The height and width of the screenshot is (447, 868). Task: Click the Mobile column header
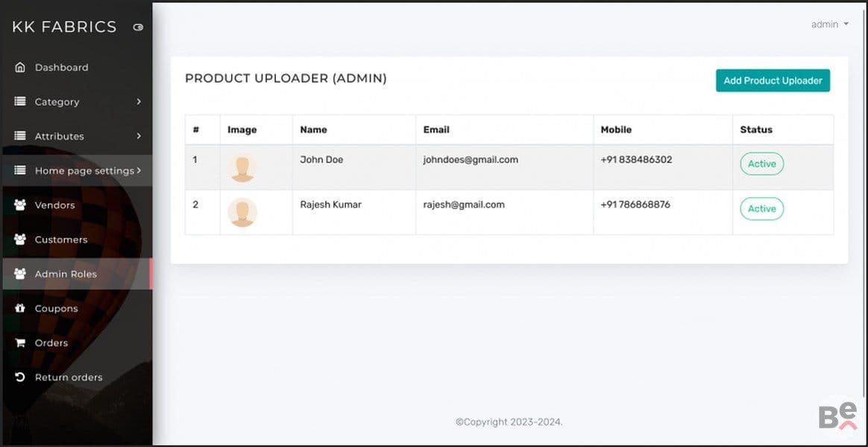pyautogui.click(x=616, y=130)
